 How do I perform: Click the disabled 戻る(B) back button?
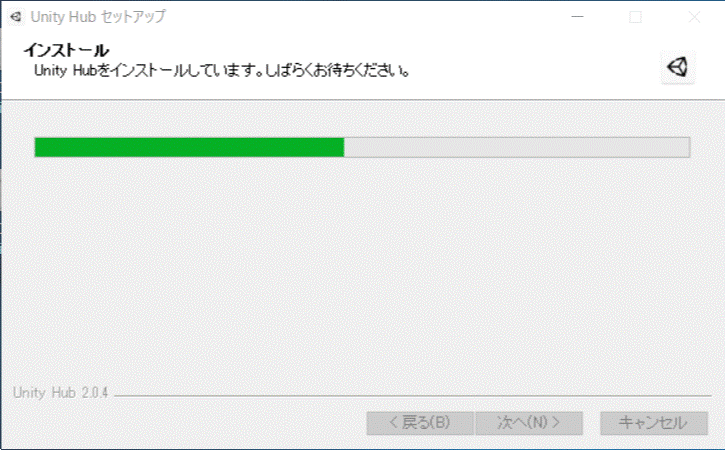coord(420,423)
